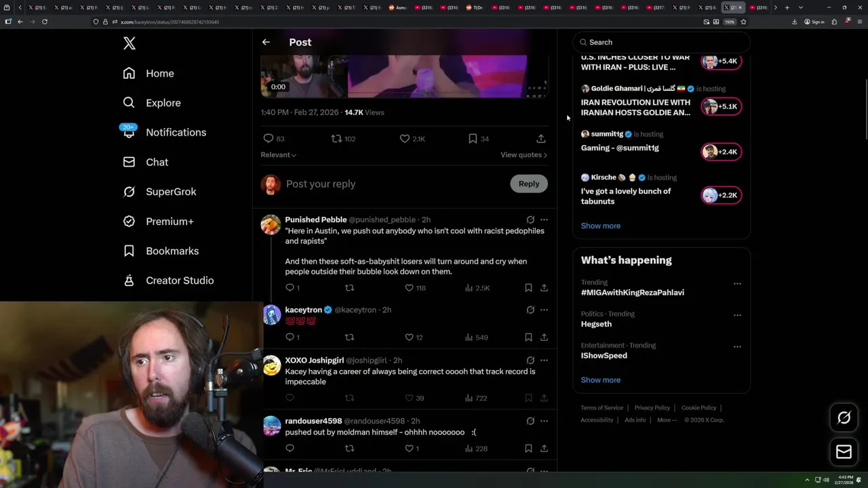Click the system tray volume icon
This screenshot has height=488, width=868.
pos(826,480)
